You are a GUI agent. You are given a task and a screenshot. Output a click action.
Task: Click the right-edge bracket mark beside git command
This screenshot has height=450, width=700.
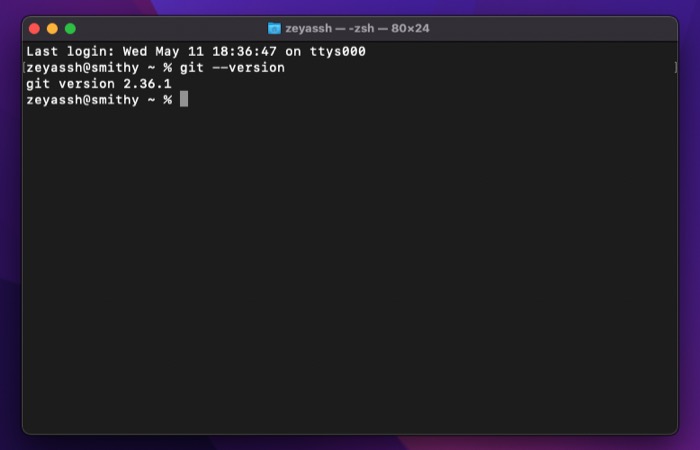click(675, 67)
